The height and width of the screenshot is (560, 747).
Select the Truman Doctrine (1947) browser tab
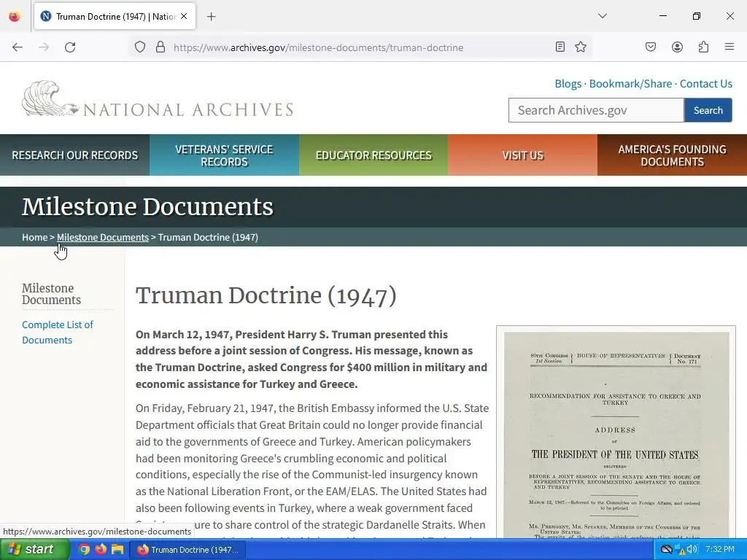115,16
